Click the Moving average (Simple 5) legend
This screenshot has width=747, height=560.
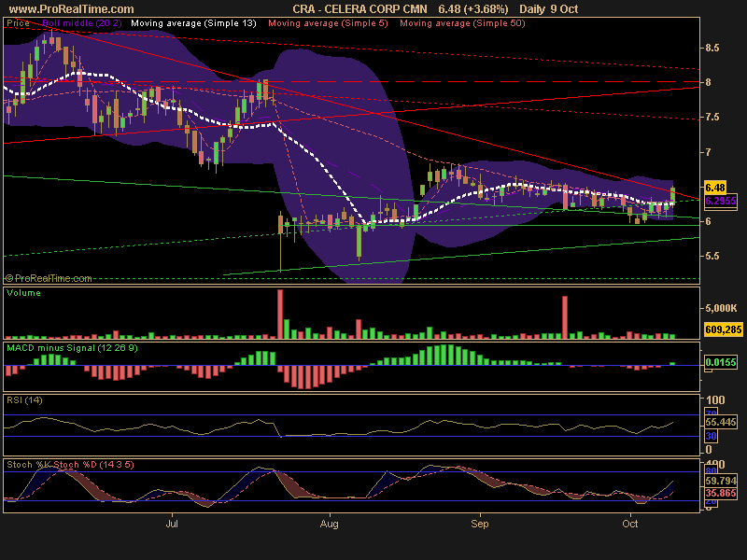[x=329, y=22]
